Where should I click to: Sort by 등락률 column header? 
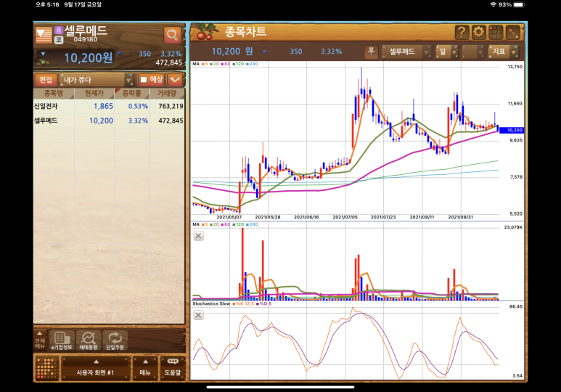click(132, 93)
